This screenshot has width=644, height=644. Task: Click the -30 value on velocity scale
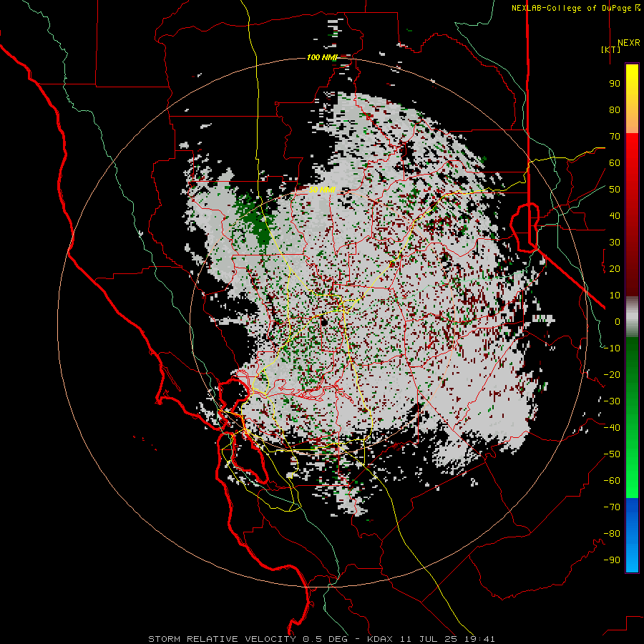pyautogui.click(x=612, y=401)
